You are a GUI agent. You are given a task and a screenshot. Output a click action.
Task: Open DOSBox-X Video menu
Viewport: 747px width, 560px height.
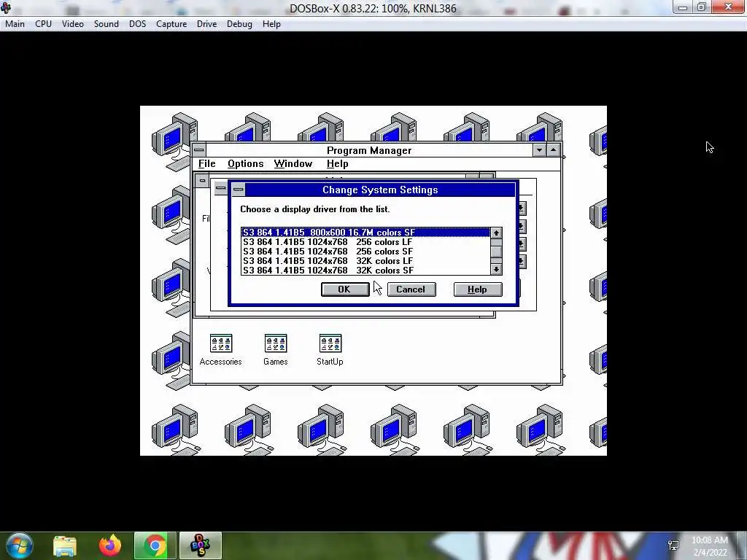click(x=73, y=24)
